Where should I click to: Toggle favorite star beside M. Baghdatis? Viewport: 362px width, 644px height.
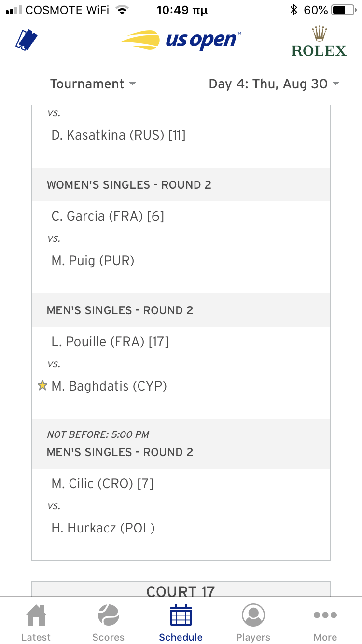tap(42, 385)
